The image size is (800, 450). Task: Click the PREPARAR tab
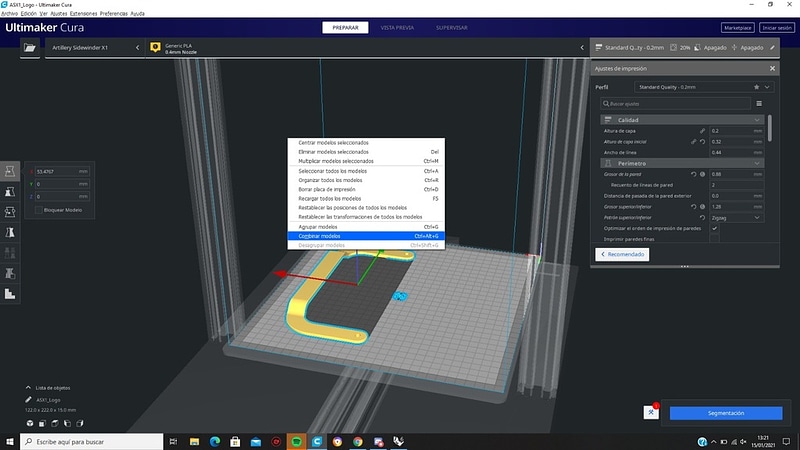pos(345,28)
